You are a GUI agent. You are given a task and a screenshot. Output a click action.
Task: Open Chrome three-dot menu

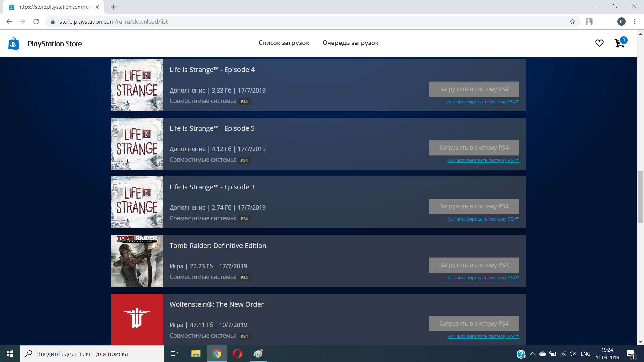coord(635,22)
